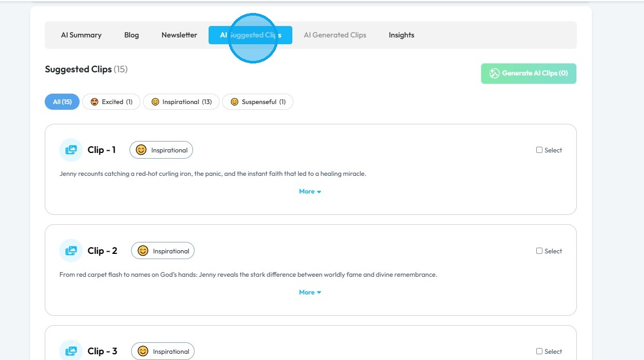Check the Select box for Clip - 1
Viewport: 644px width, 360px height.
(539, 150)
